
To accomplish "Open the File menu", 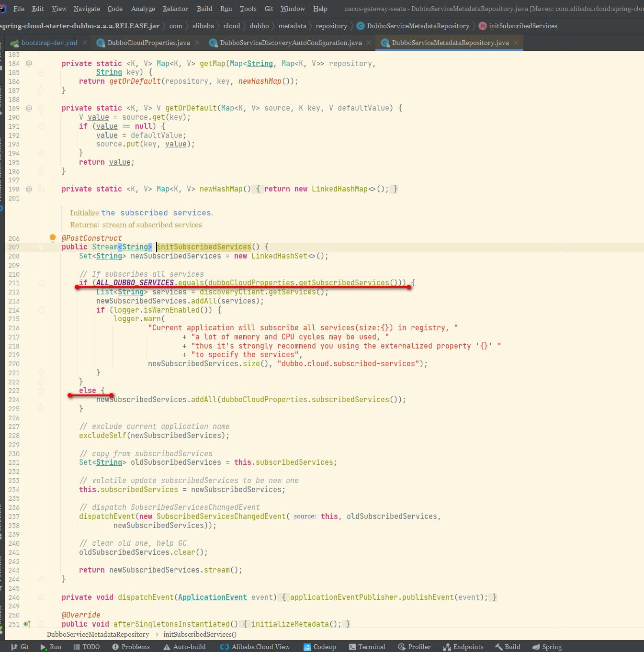I will (19, 9).
